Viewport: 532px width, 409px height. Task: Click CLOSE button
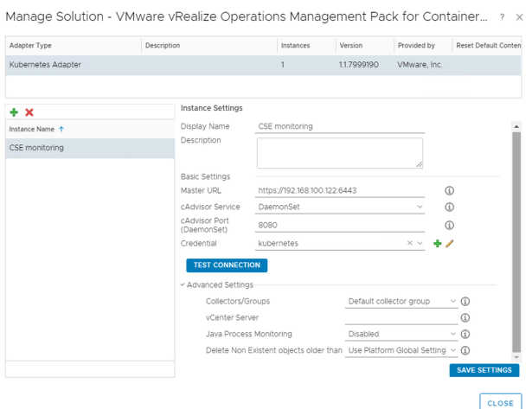click(x=501, y=403)
